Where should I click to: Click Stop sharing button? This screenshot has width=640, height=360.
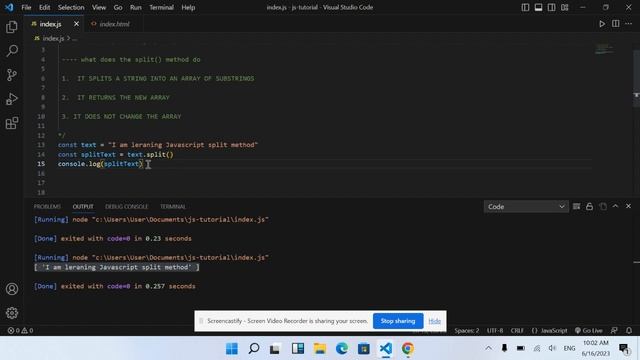pos(398,321)
